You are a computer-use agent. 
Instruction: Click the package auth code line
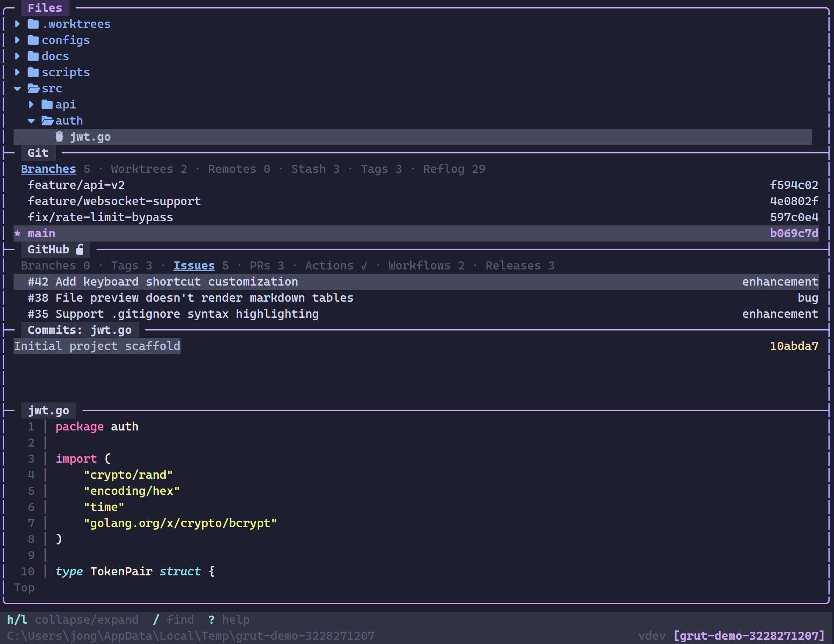[97, 427]
